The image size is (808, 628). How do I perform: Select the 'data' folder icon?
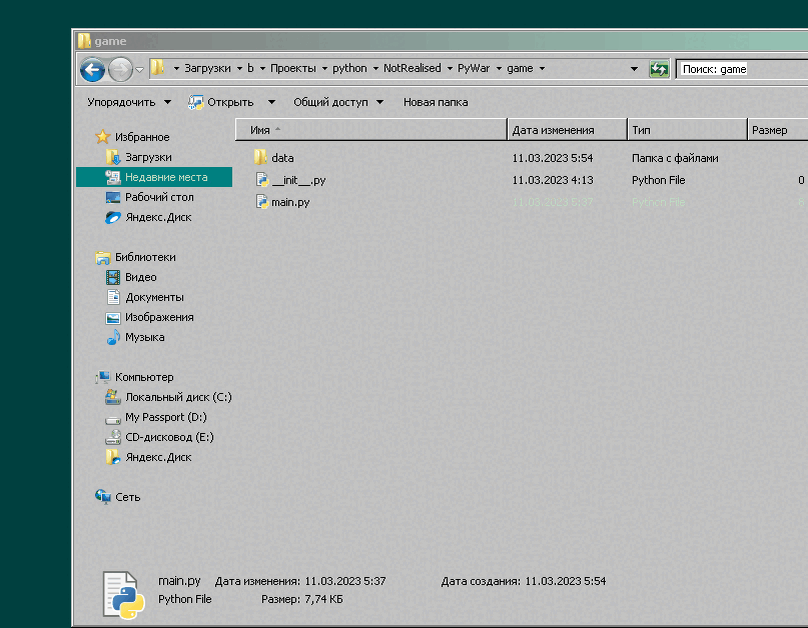click(261, 157)
